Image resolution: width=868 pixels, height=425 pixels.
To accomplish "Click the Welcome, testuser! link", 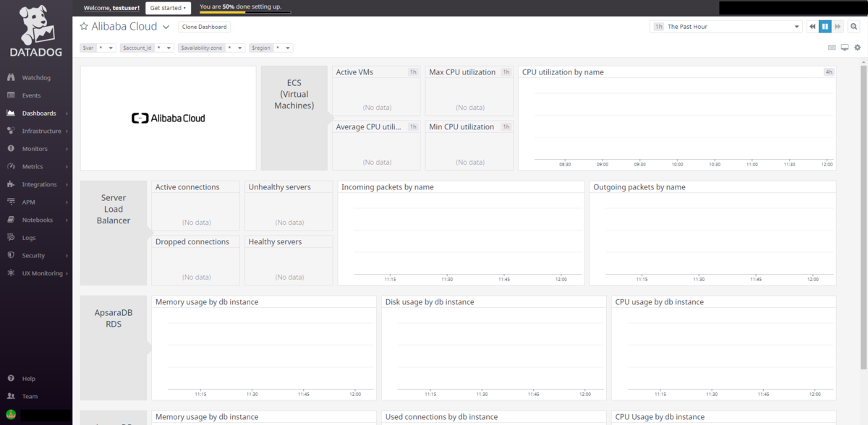I will click(x=111, y=8).
